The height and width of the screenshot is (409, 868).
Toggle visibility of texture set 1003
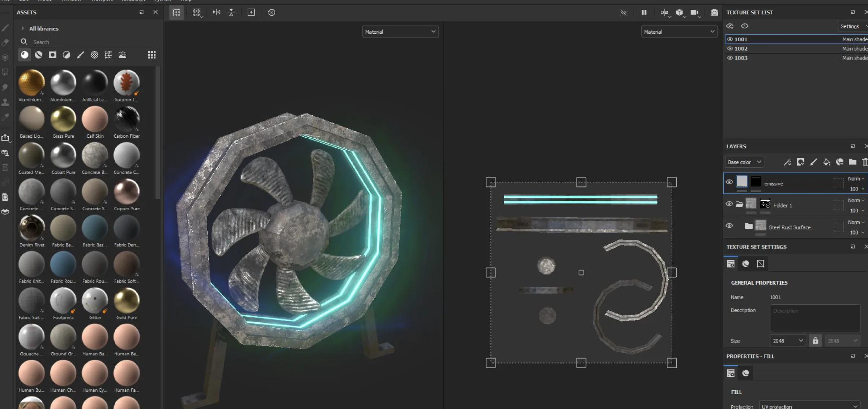point(730,58)
